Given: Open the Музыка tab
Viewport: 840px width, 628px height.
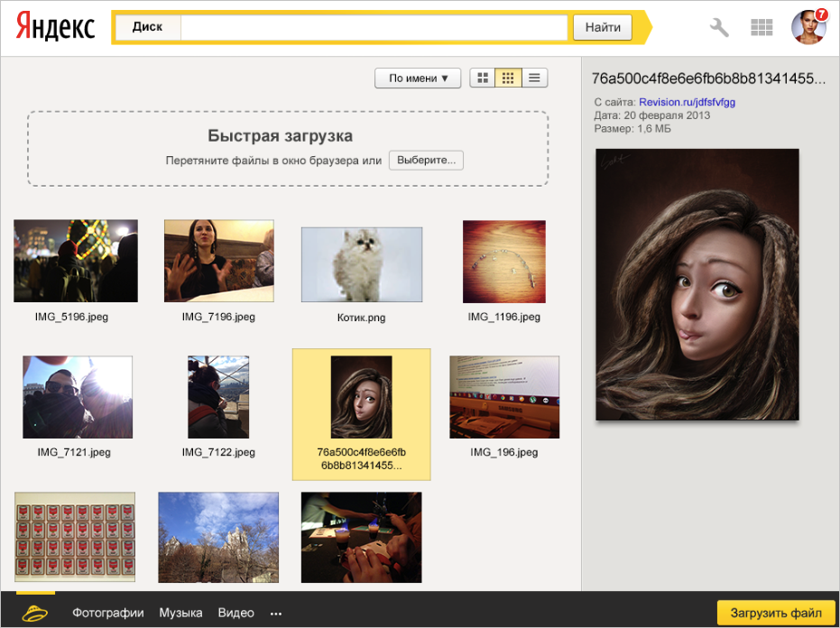Looking at the screenshot, I should click(x=180, y=613).
